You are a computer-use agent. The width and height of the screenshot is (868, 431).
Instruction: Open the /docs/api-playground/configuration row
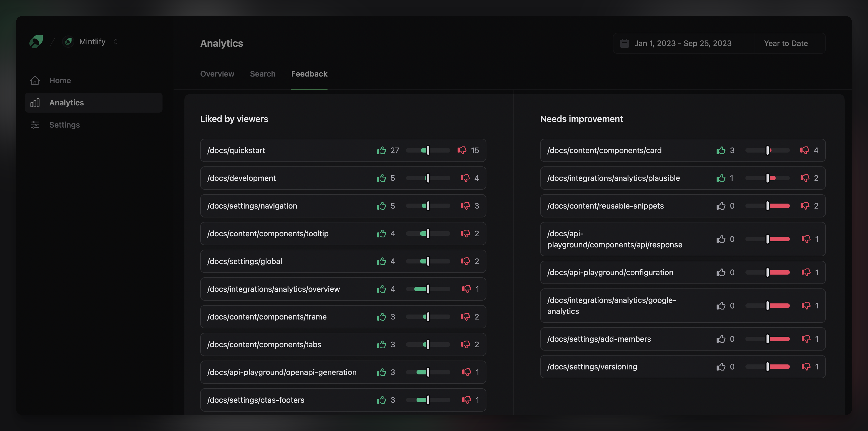[610, 273]
